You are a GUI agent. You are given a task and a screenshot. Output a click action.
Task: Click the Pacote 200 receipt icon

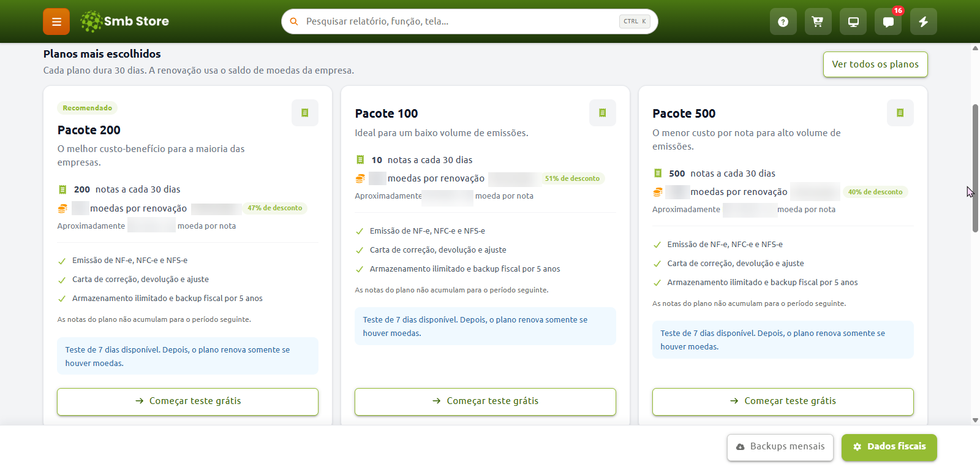click(305, 113)
